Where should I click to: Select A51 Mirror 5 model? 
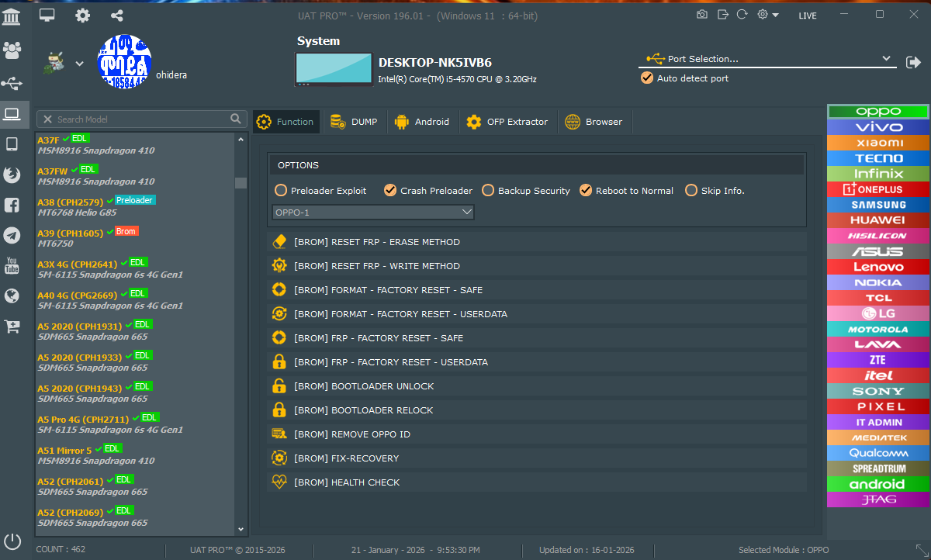[135, 455]
